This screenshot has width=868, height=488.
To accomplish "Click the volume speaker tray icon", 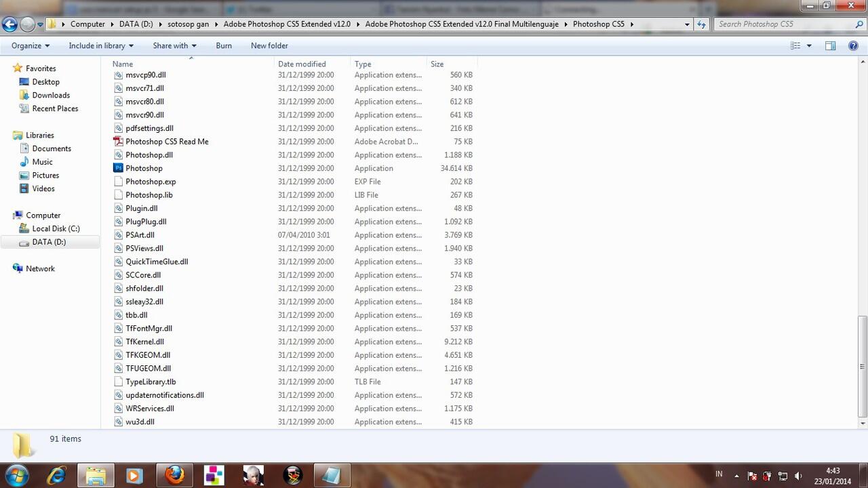I will point(799,476).
